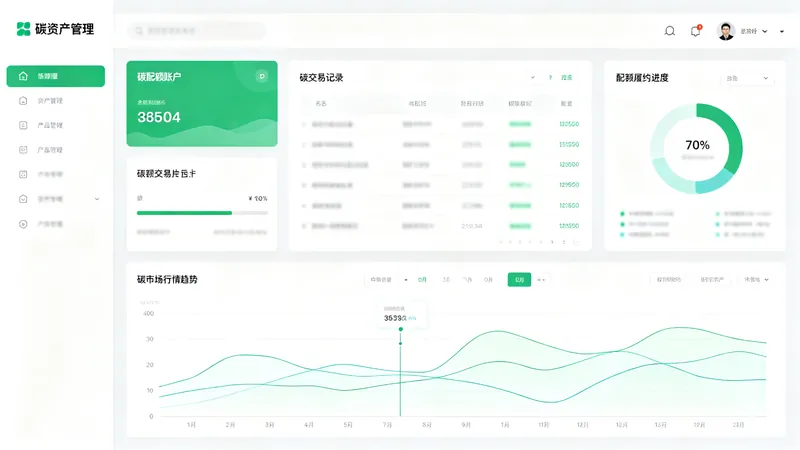
Task: Click the dark green segment of the donut chart
Action: click(734, 138)
